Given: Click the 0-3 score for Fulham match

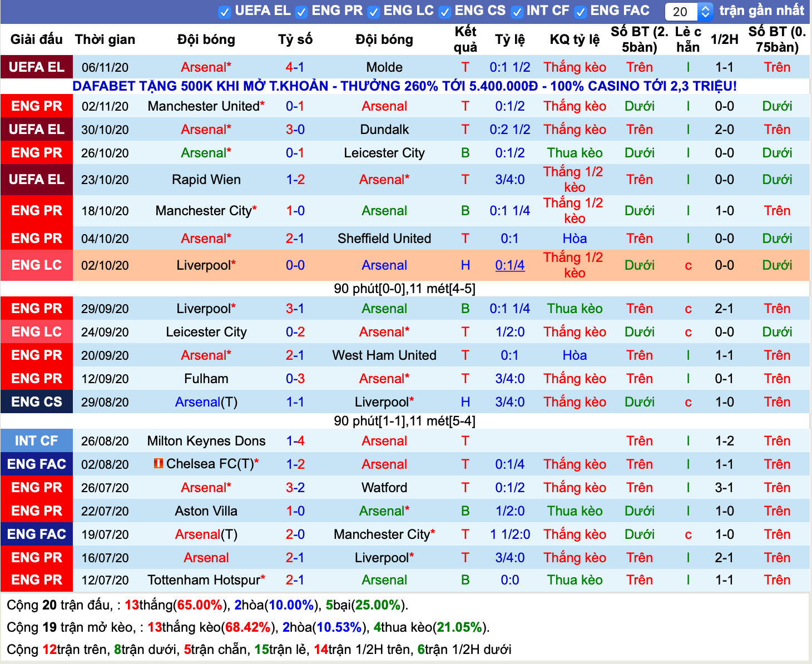Looking at the screenshot, I should pyautogui.click(x=295, y=379).
